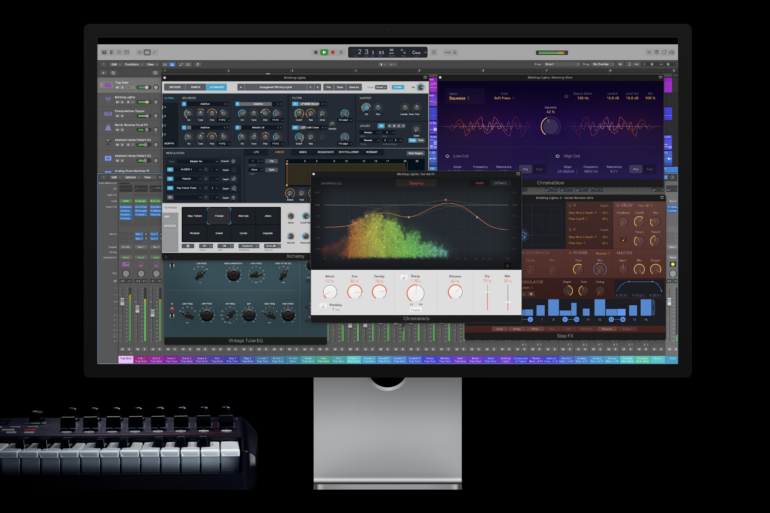Open the LCD display mode arrow
The width and height of the screenshot is (770, 513).
(426, 52)
